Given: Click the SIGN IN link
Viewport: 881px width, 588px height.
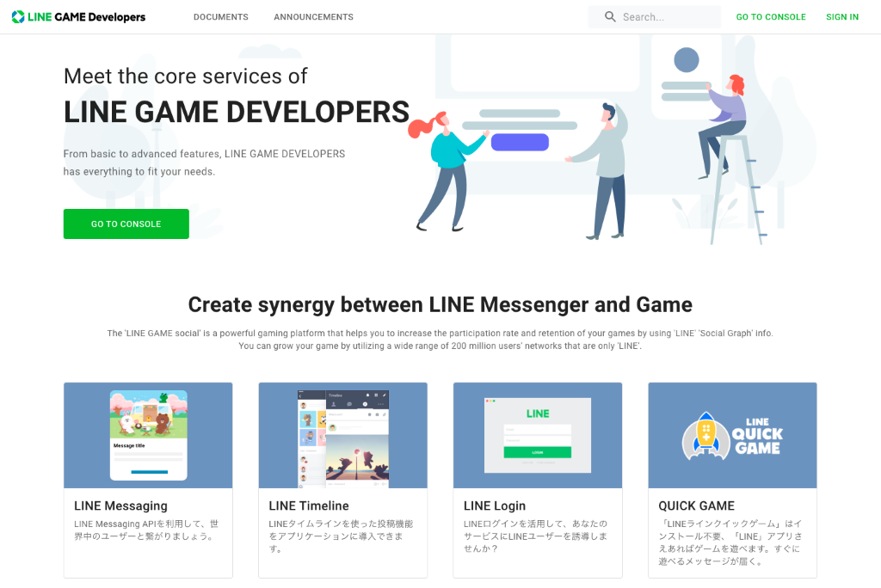Looking at the screenshot, I should [842, 17].
